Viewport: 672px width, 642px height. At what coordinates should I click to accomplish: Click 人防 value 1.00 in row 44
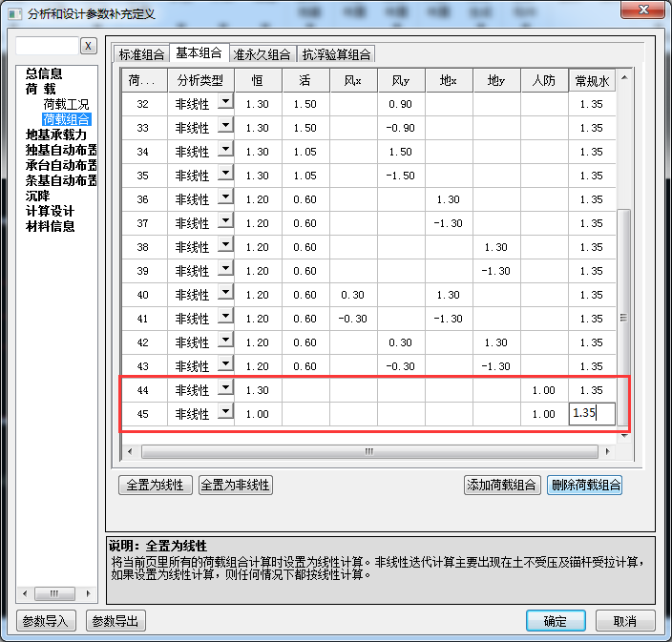544,390
